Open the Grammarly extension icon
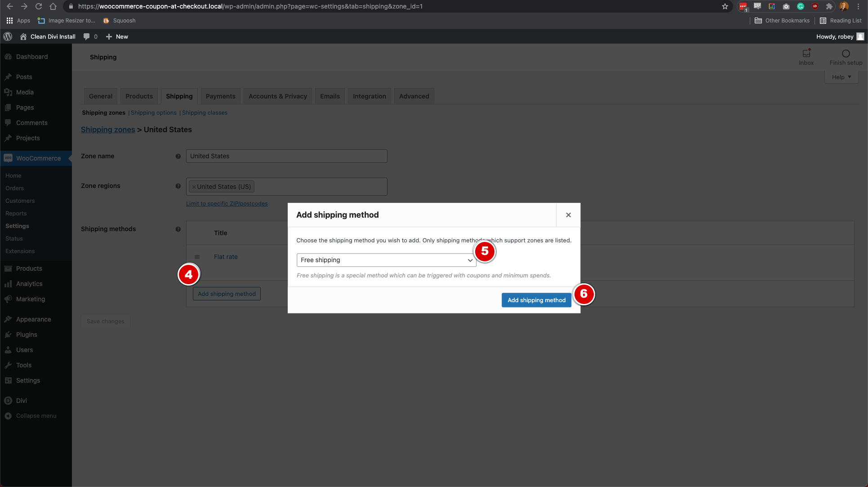 801,6
